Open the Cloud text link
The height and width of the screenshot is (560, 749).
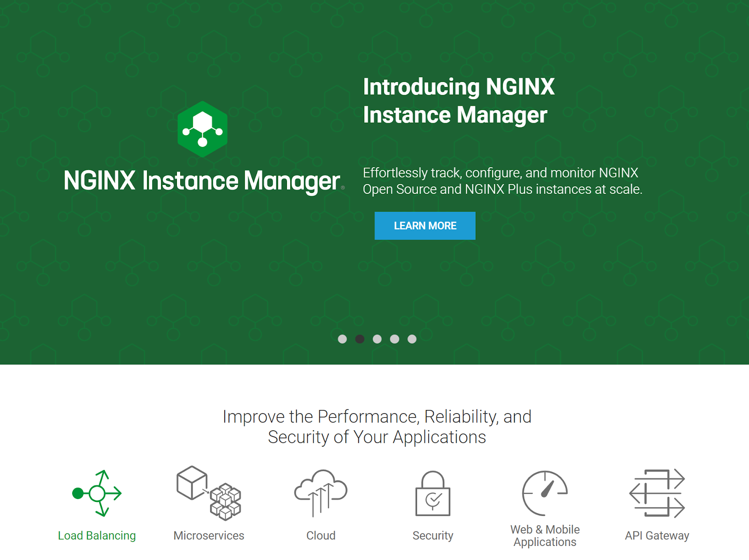click(x=321, y=535)
